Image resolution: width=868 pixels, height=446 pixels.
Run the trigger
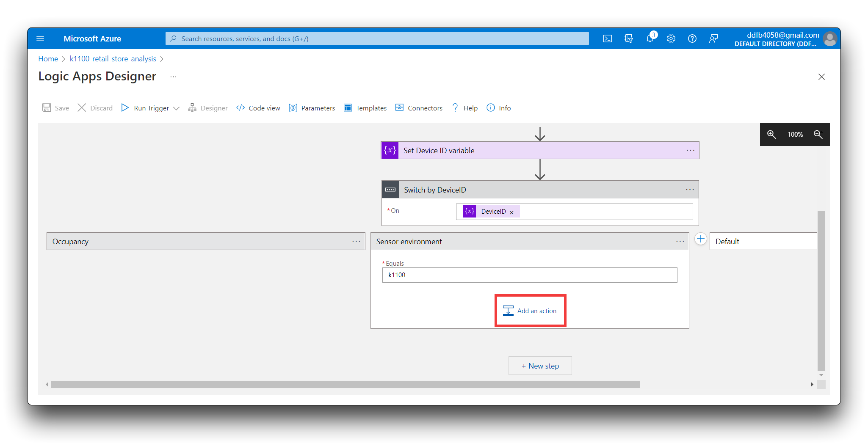pos(145,108)
